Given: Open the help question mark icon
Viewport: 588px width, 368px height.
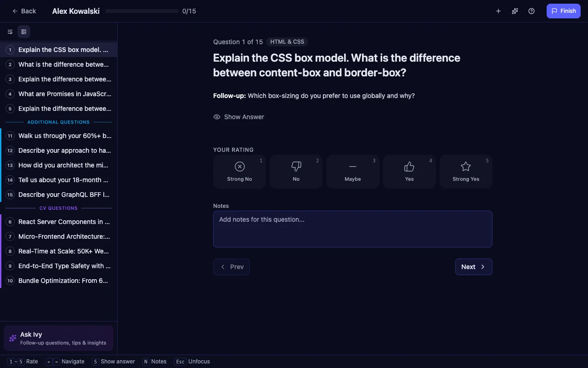Looking at the screenshot, I should pyautogui.click(x=531, y=11).
